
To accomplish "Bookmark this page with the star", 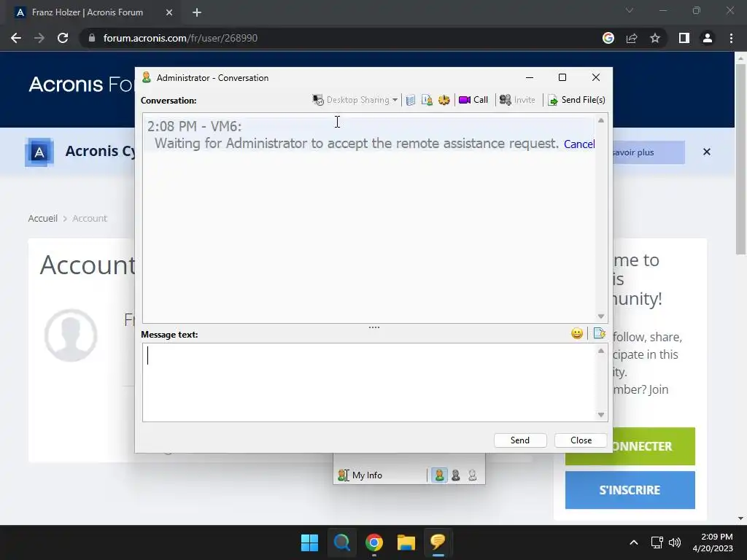I will coord(655,38).
